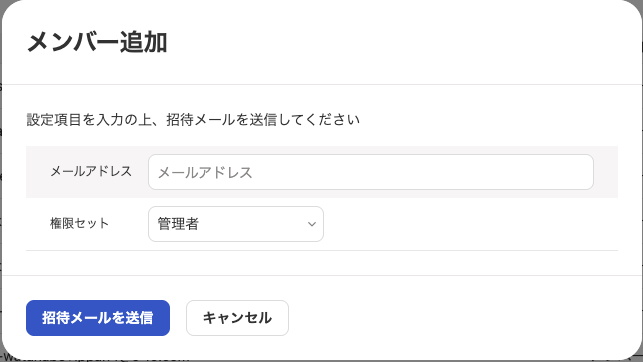The image size is (643, 362).
Task: Choose the 管理者 value in permission combo box
Action: pyautogui.click(x=178, y=224)
